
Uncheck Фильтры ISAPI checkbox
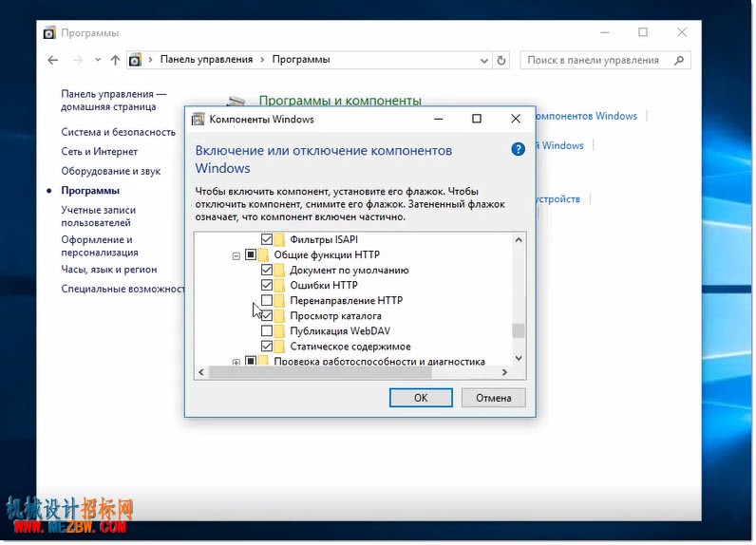(267, 239)
